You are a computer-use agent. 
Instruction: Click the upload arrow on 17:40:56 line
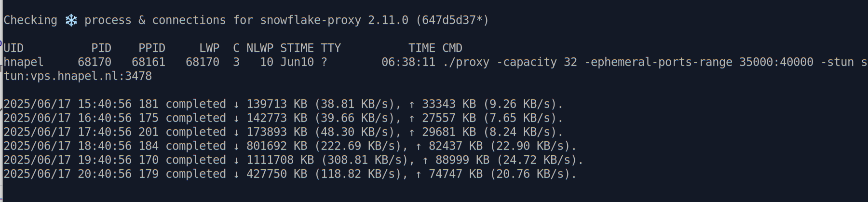[412, 132]
